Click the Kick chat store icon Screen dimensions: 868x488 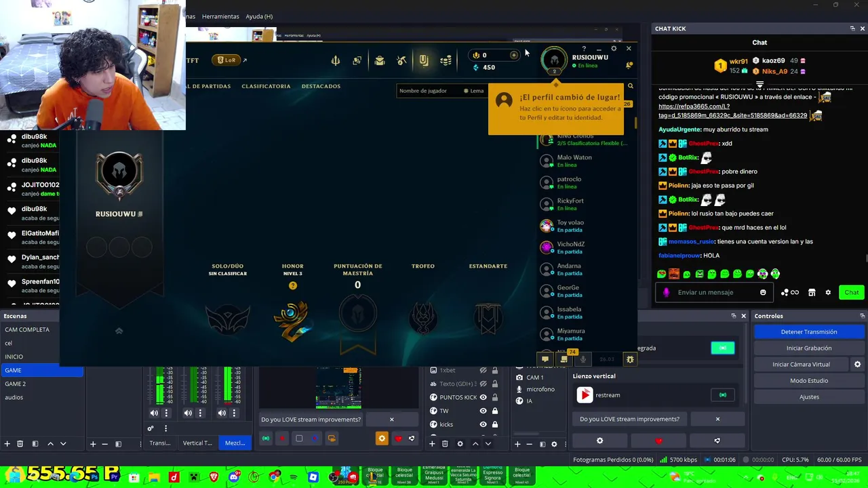point(812,292)
